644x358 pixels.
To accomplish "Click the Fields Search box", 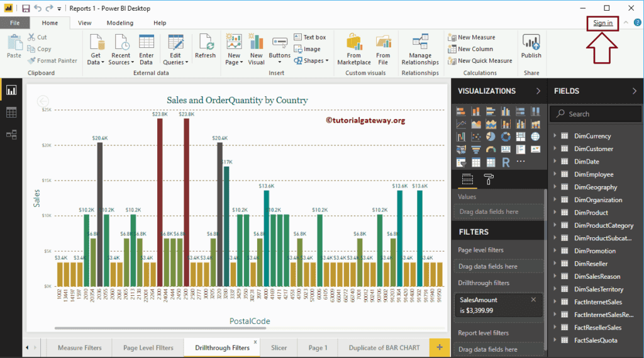I will tap(595, 114).
